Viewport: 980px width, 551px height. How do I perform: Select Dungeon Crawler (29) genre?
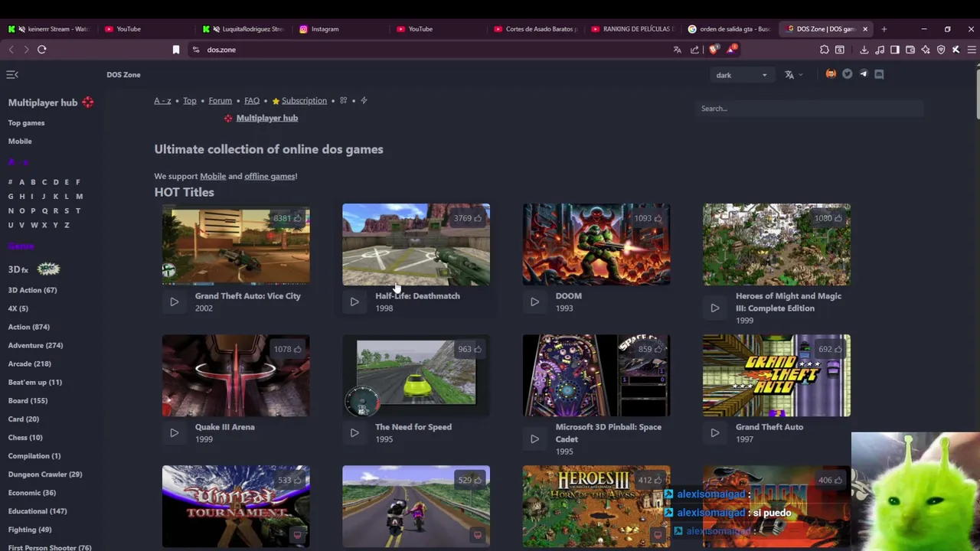pos(44,474)
